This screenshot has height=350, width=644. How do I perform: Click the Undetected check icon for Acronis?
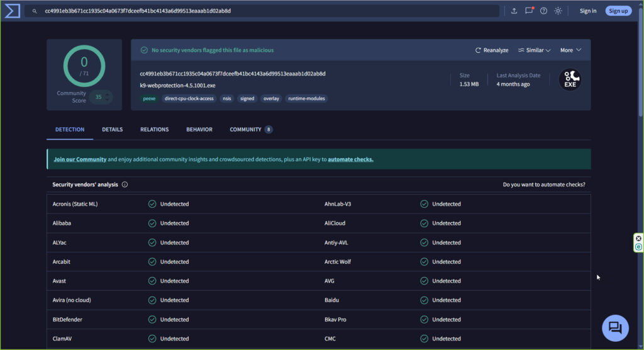click(x=152, y=204)
